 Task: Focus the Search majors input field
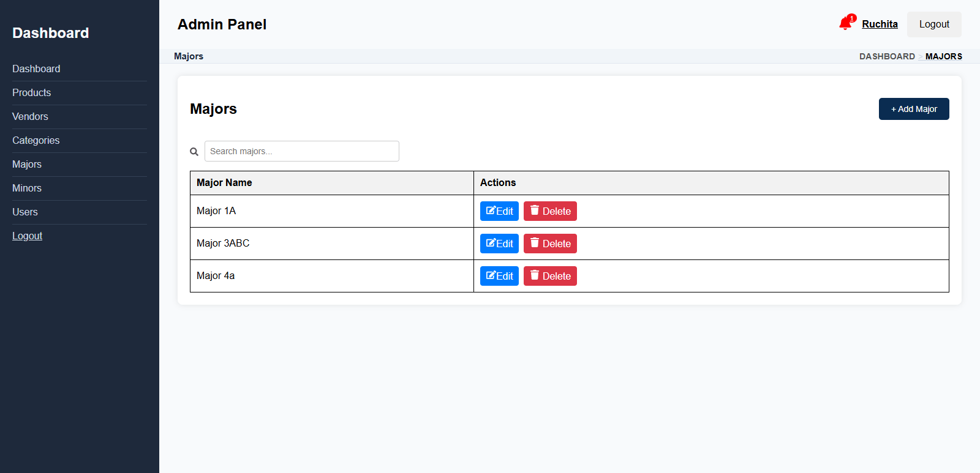pos(302,151)
